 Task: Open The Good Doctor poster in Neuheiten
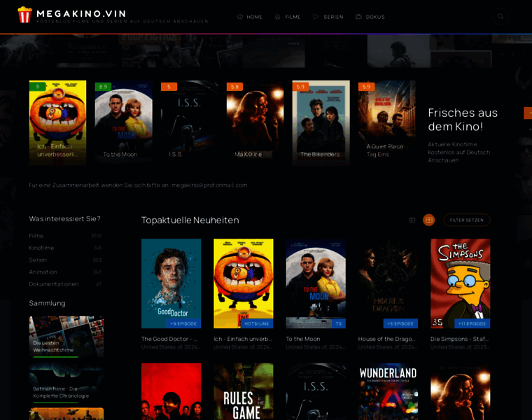(x=171, y=283)
